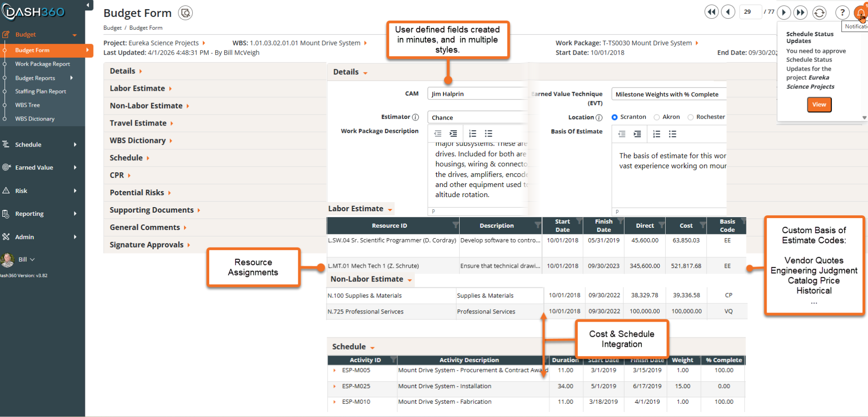Expand Earned Value sidebar section
Viewport: 868px width, 417px height.
tap(42, 167)
